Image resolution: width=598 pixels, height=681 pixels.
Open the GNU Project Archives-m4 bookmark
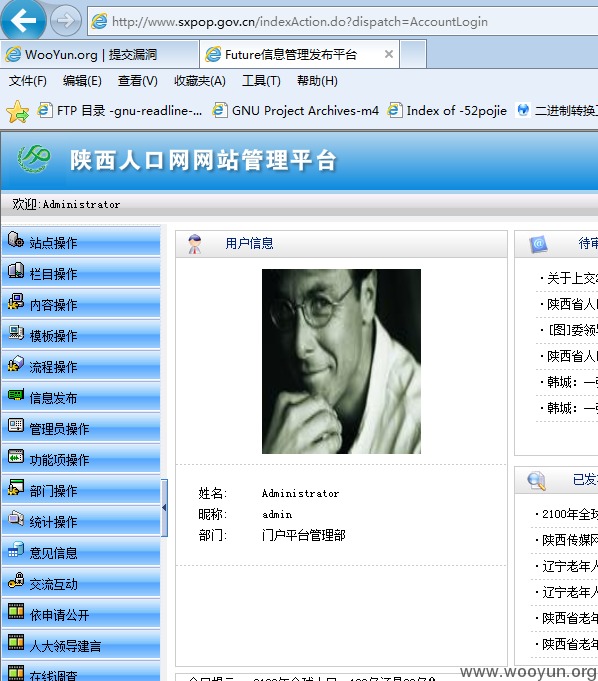coord(296,111)
